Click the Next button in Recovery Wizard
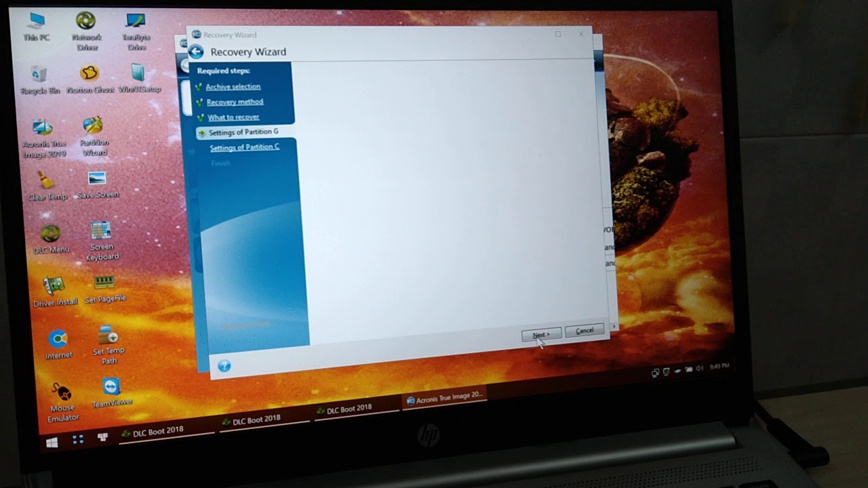868x488 pixels. coord(541,335)
